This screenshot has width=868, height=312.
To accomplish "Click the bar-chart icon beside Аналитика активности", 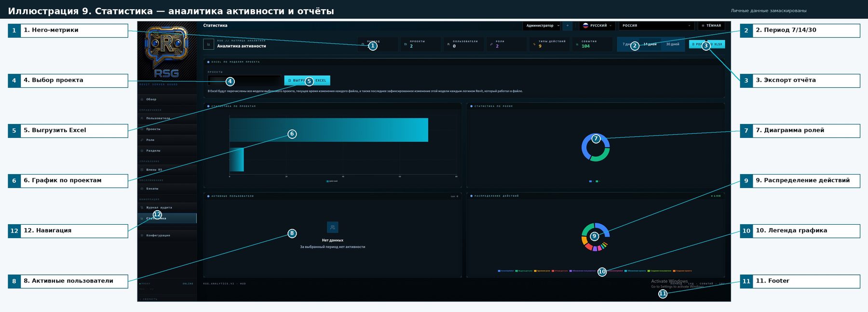I will 208,44.
